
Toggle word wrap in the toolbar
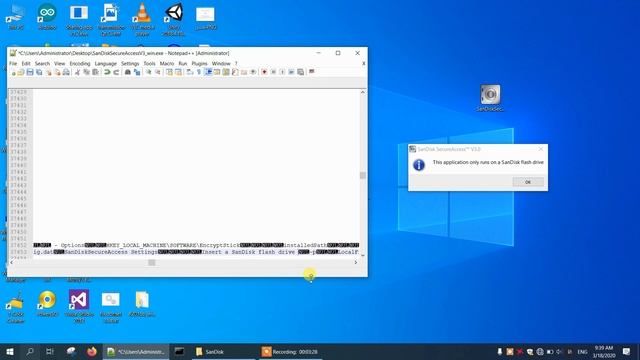pyautogui.click(x=190, y=72)
